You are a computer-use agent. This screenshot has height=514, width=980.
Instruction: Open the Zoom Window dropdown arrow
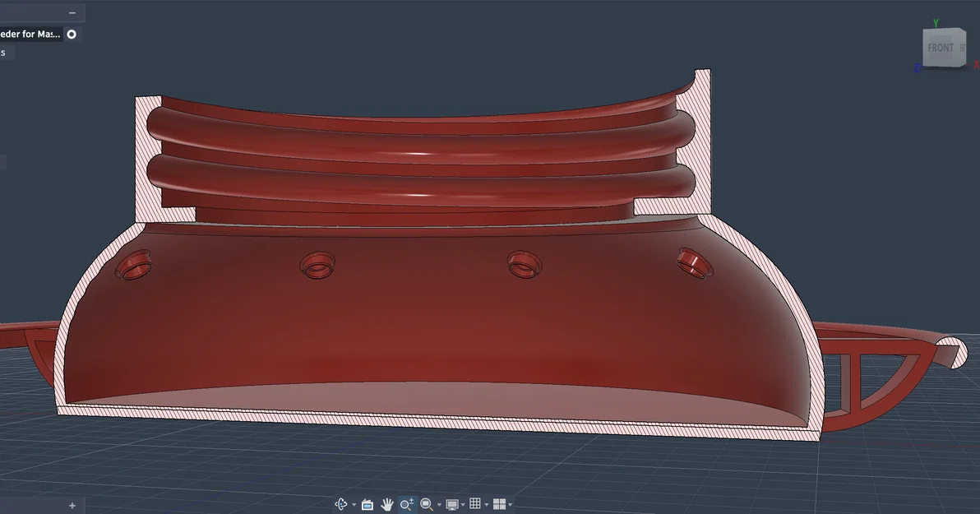pyautogui.click(x=439, y=505)
